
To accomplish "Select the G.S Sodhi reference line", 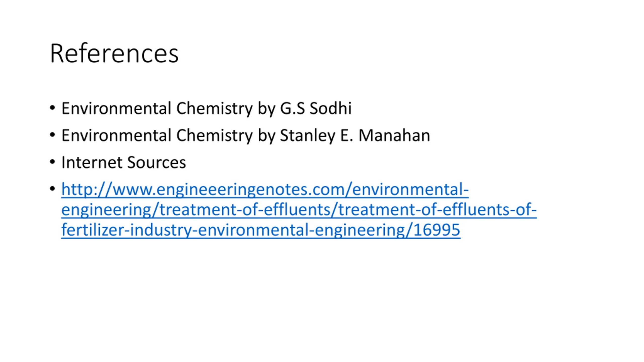I will pyautogui.click(x=206, y=108).
